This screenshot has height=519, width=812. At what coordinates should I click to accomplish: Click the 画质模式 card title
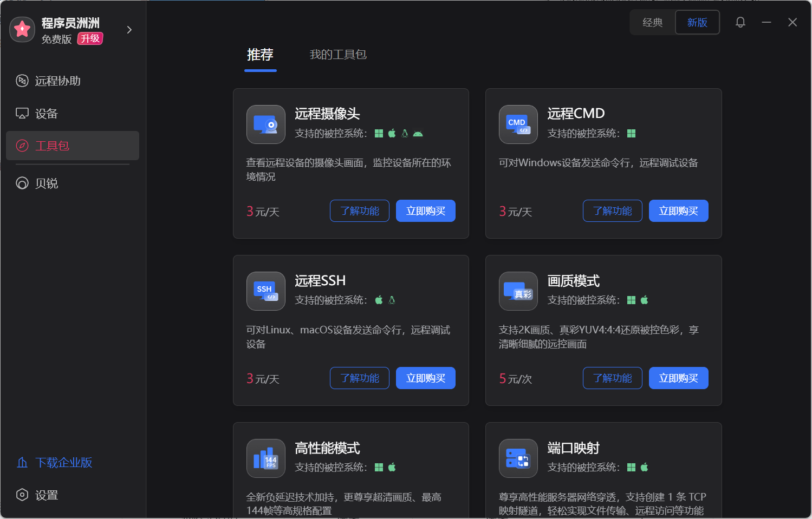point(574,281)
